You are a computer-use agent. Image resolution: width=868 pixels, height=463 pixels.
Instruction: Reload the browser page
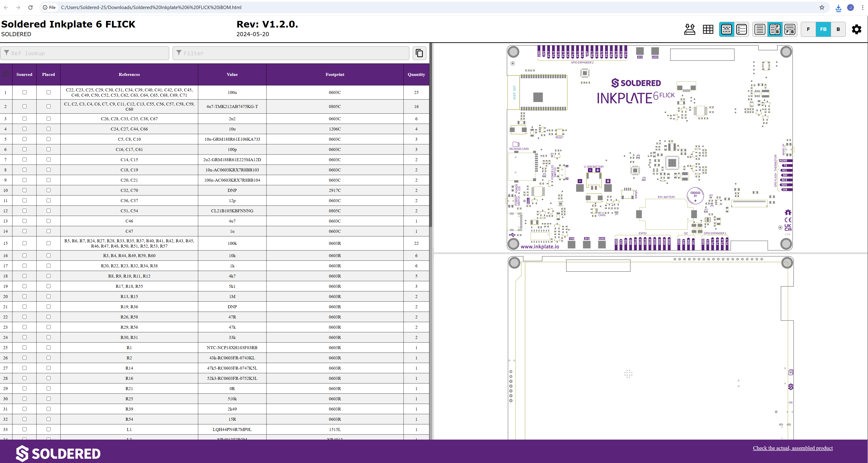30,8
